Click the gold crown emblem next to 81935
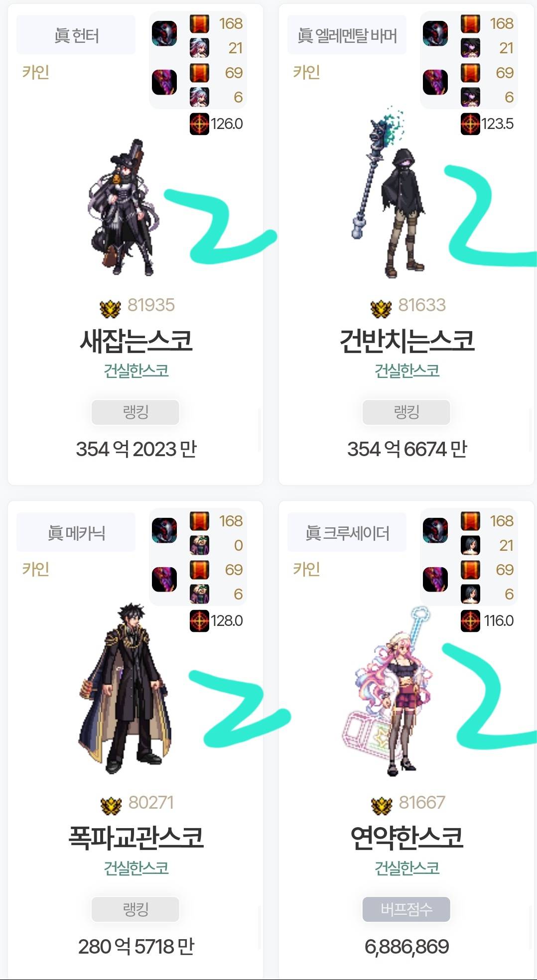537x980 pixels. tap(111, 309)
